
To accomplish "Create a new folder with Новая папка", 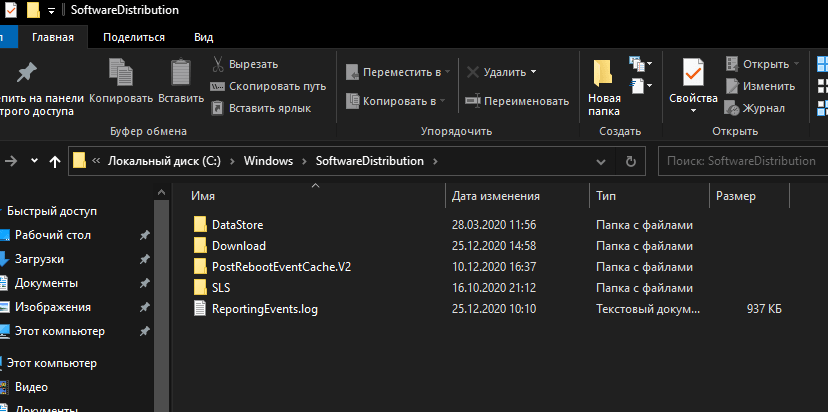I will [x=603, y=80].
